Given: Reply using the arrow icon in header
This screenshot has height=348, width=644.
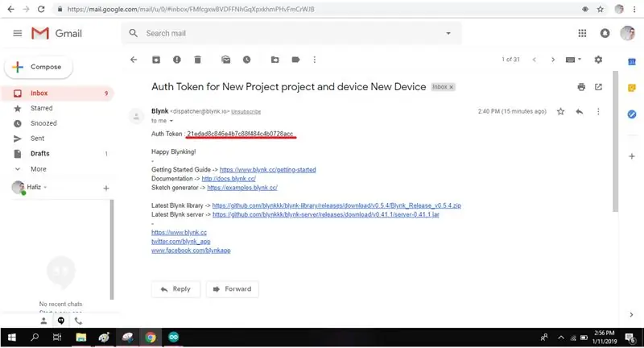Looking at the screenshot, I should click(x=579, y=111).
